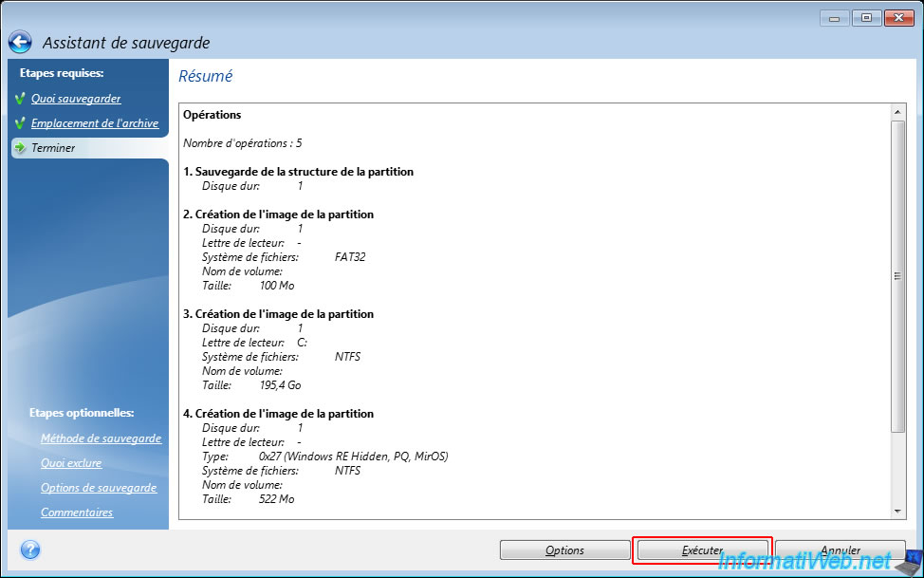Image resolution: width=924 pixels, height=578 pixels.
Task: Minimize the Assistant de sauvegarde window
Action: click(x=836, y=17)
